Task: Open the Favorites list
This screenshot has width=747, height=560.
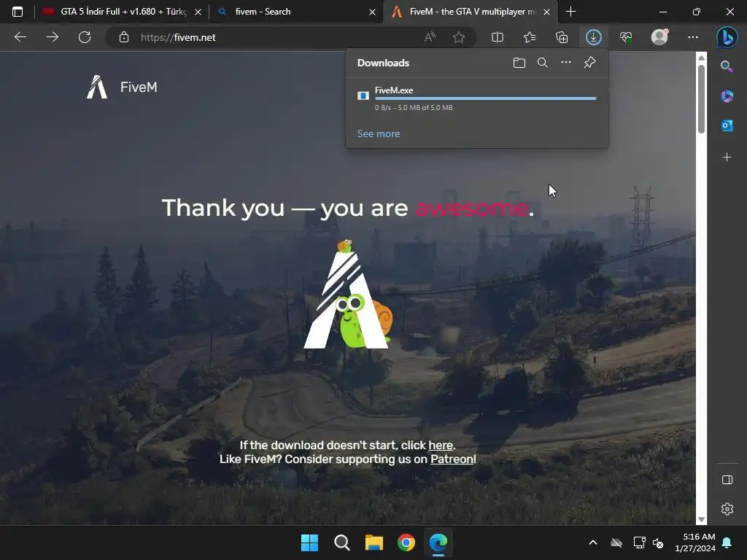Action: (530, 37)
